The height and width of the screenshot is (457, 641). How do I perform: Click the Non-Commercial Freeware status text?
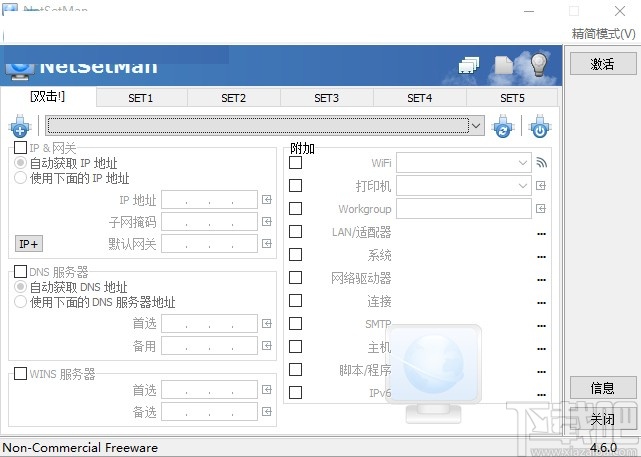[81, 448]
